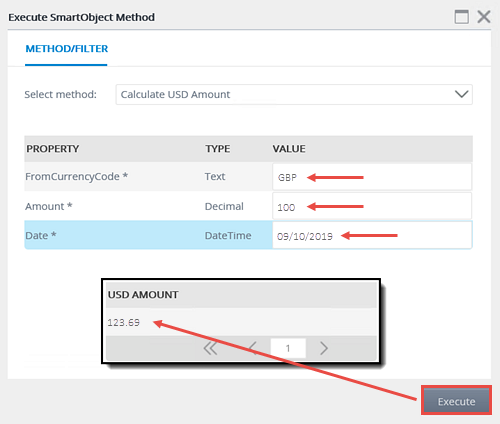This screenshot has width=500, height=424.
Task: Click the Calculate USD Amount combo box
Action: pos(294,94)
